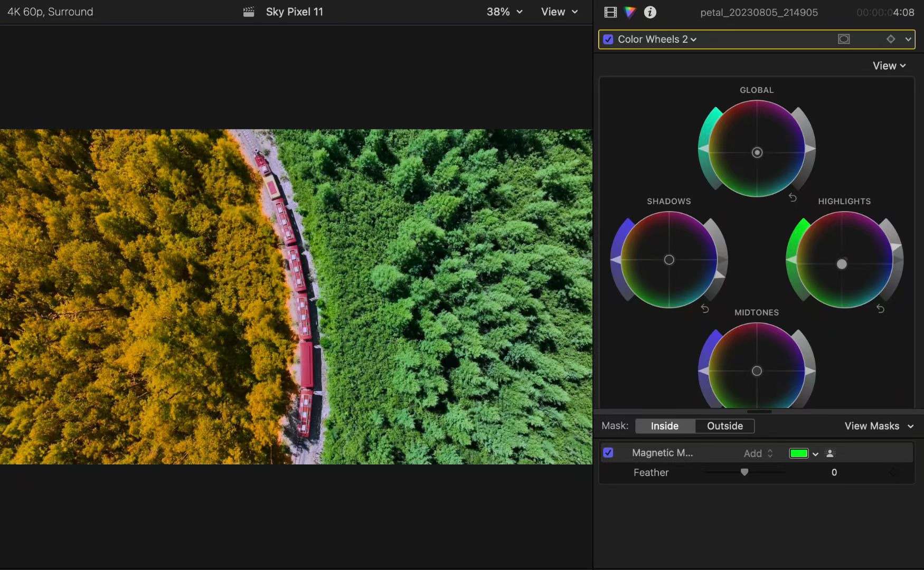924x570 pixels.
Task: Open the View Masks dropdown
Action: [879, 426]
